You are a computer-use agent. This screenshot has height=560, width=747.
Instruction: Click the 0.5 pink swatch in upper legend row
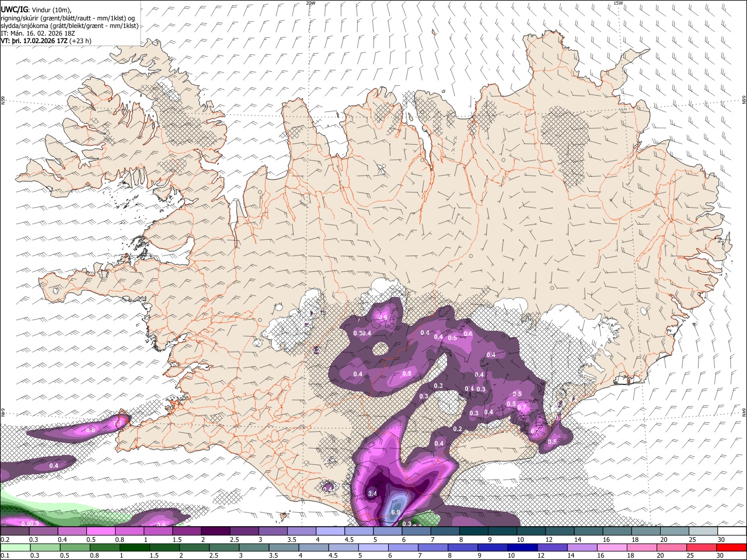click(x=100, y=531)
